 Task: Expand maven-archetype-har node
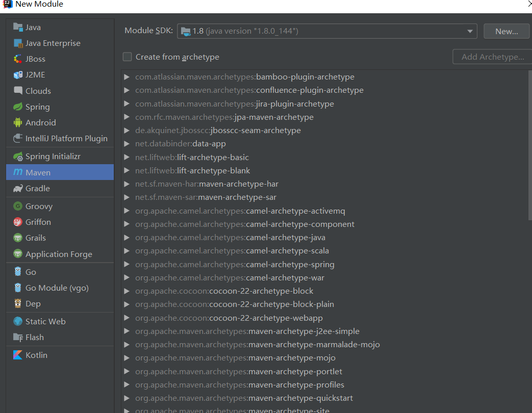tap(126, 184)
